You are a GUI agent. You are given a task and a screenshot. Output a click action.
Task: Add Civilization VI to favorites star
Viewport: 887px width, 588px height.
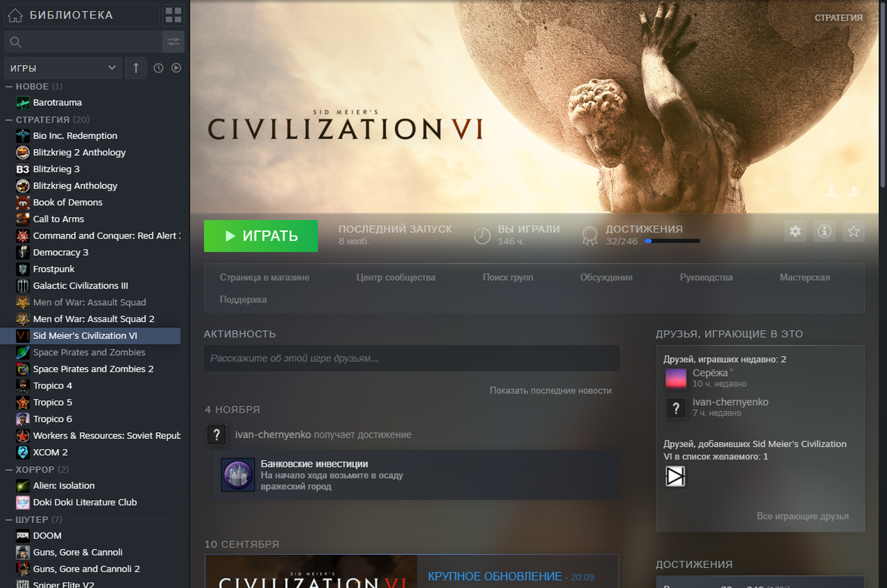(854, 231)
